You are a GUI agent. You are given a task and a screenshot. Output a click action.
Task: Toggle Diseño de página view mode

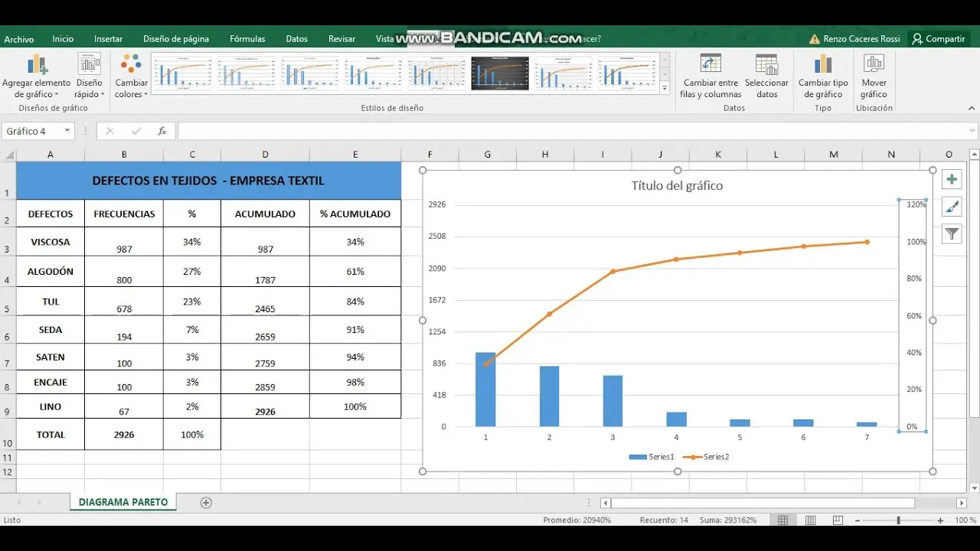click(810, 520)
